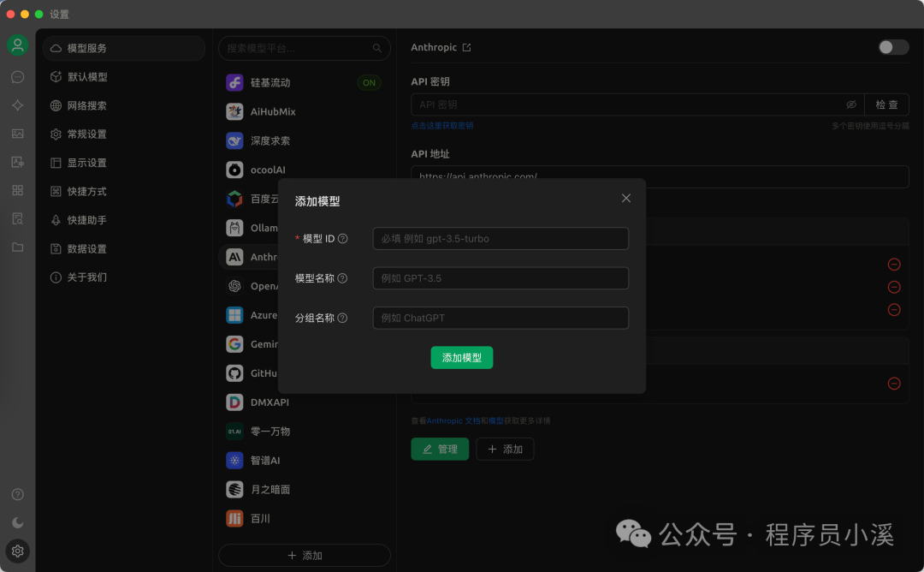This screenshot has height=572, width=924.
Task: Show help for 模型名称 field
Action: click(x=342, y=278)
